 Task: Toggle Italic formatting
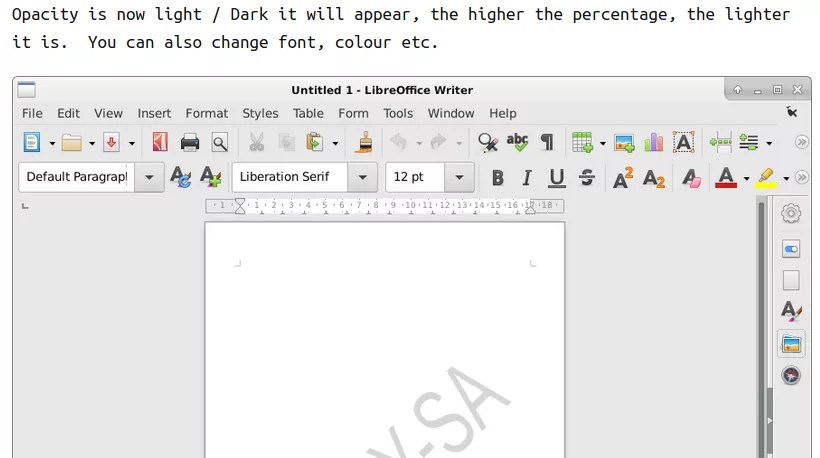pyautogui.click(x=527, y=178)
